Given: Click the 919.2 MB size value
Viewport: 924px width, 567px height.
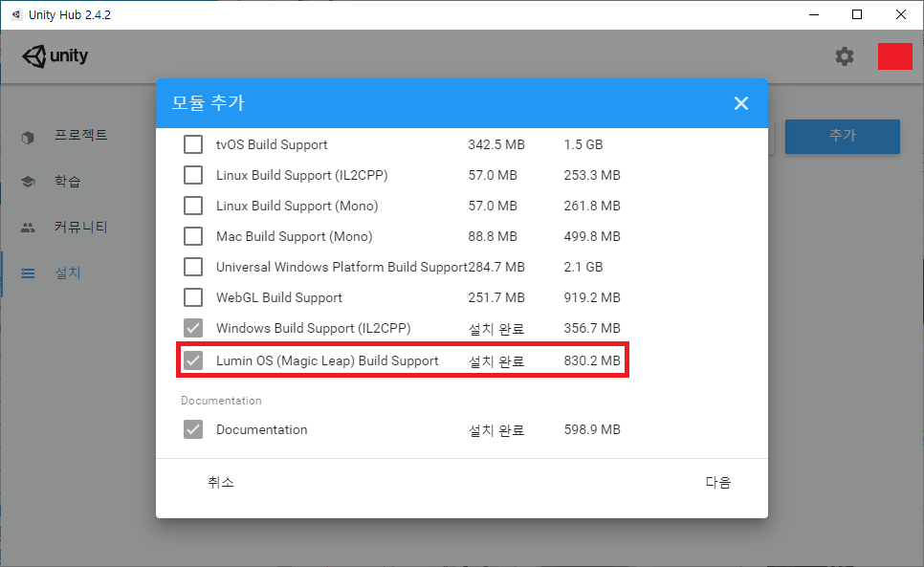Looking at the screenshot, I should (592, 297).
